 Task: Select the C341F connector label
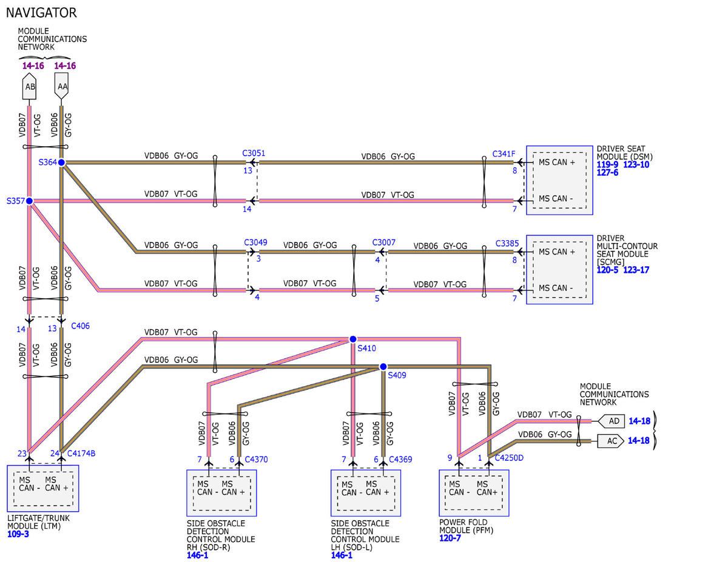tap(504, 154)
